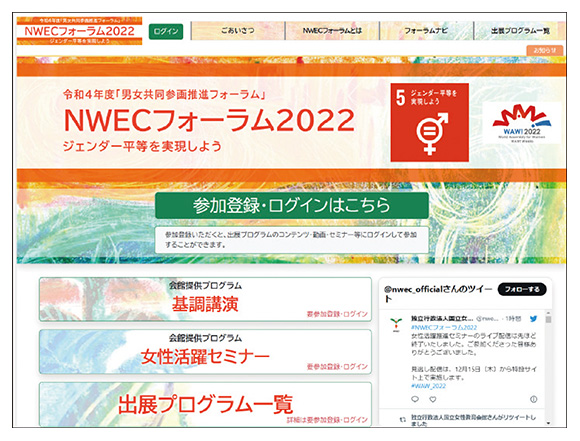Click the Twitter feed scrollbar thumb
Viewport: 580px width, 441px height.
tap(548, 319)
